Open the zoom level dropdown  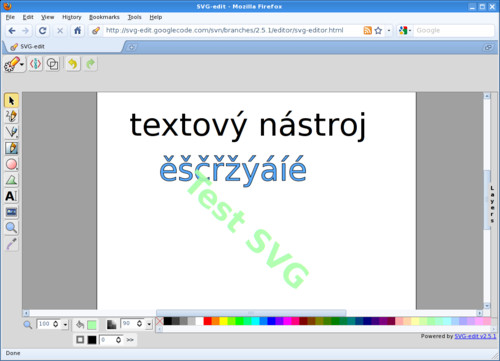65,324
